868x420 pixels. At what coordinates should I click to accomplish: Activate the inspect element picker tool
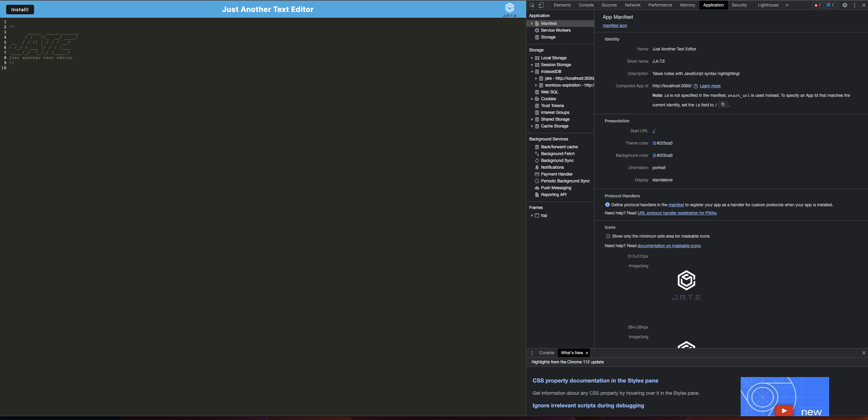531,5
